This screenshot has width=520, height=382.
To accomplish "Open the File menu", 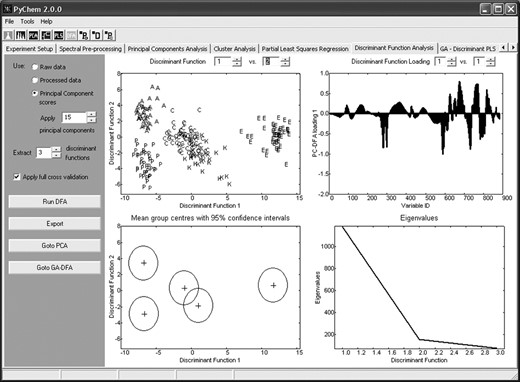I will click(9, 22).
